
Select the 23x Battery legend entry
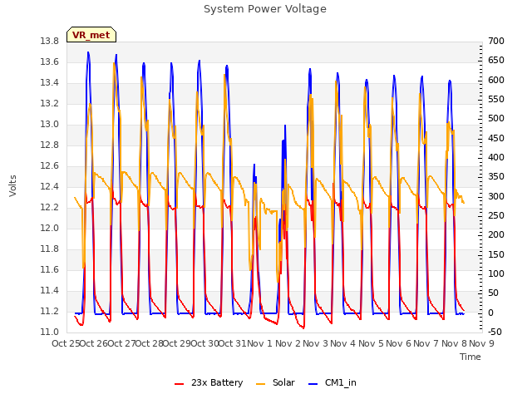209,382
